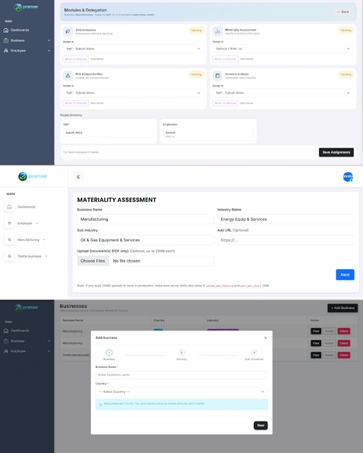The image size is (363, 453).
Task: Click the Add Business button on the Businesses page
Action: point(343,308)
